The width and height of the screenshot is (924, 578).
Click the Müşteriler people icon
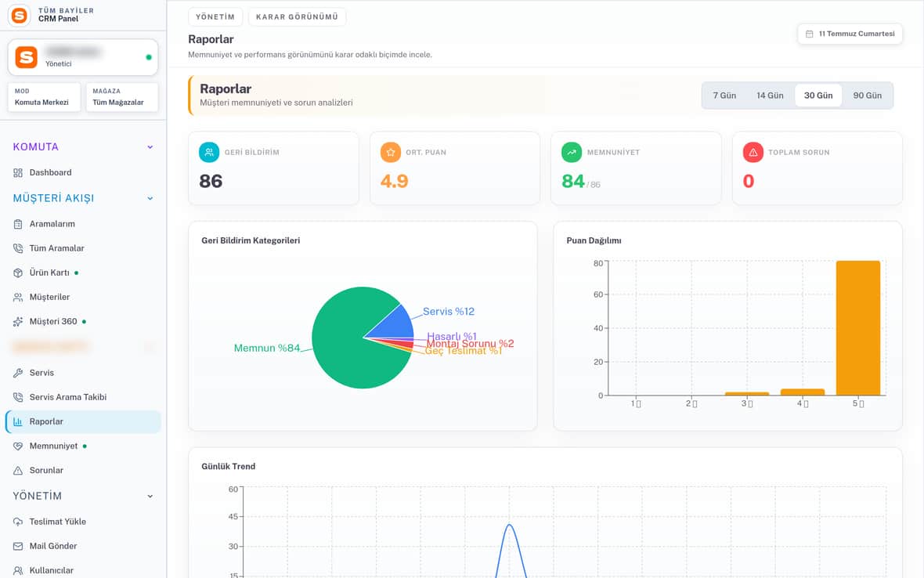pos(18,297)
